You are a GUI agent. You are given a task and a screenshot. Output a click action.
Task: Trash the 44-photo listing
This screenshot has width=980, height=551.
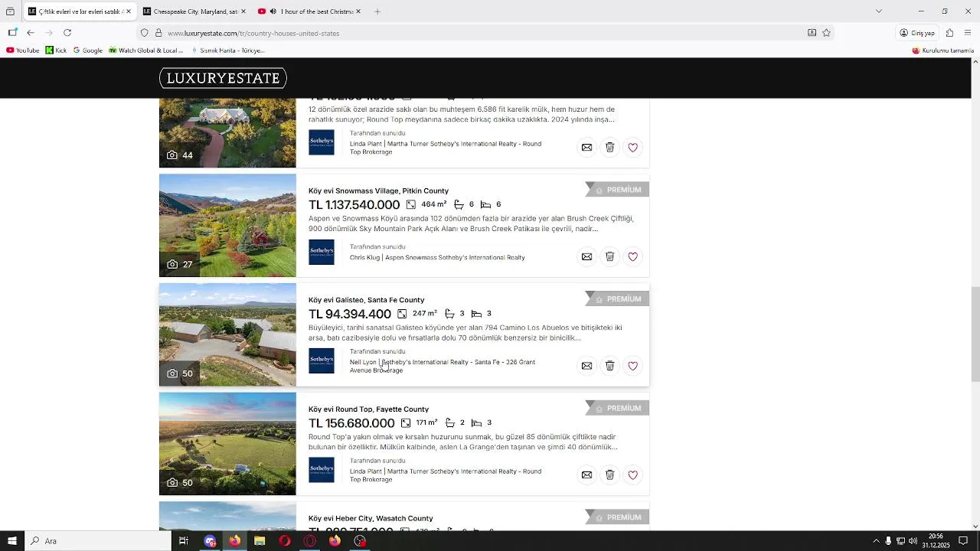coord(609,147)
